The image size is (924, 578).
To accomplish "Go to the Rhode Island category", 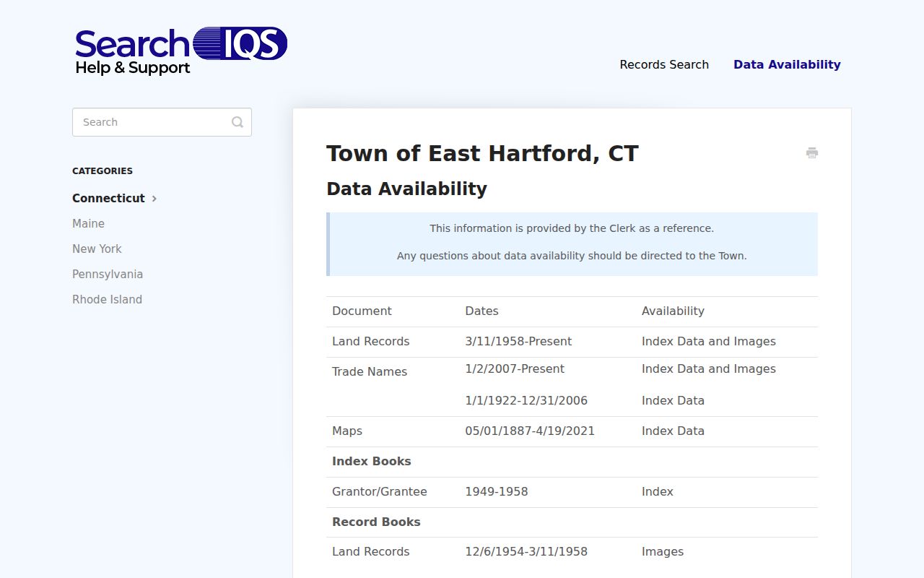I will point(107,299).
